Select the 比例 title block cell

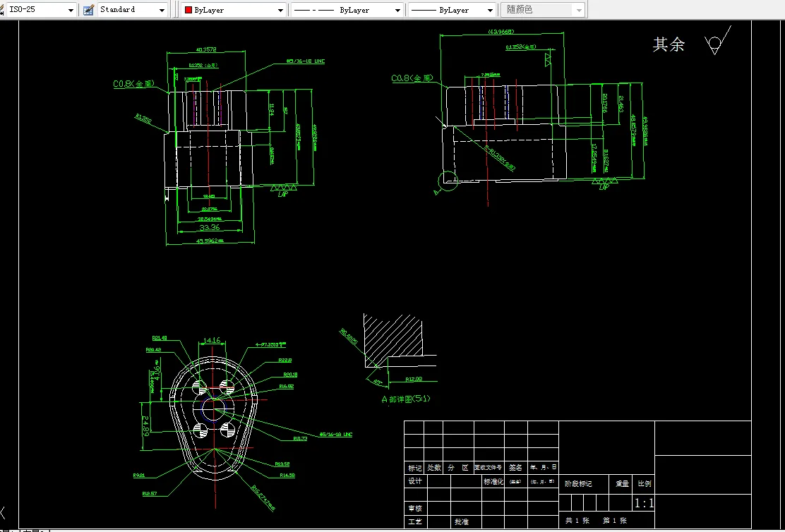(645, 484)
